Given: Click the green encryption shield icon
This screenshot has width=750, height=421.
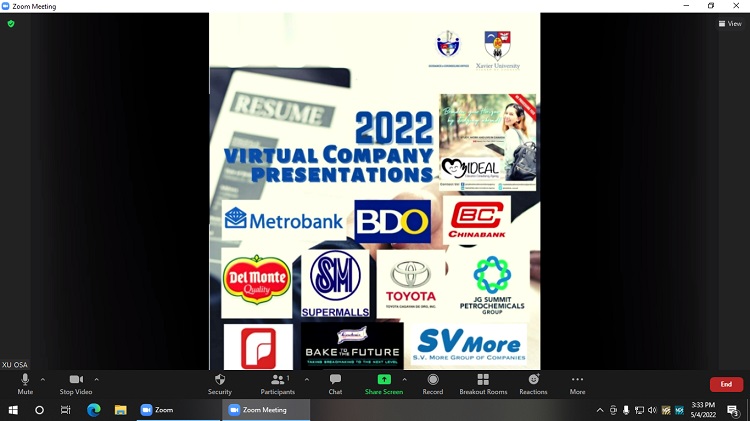Looking at the screenshot, I should click(x=11, y=23).
